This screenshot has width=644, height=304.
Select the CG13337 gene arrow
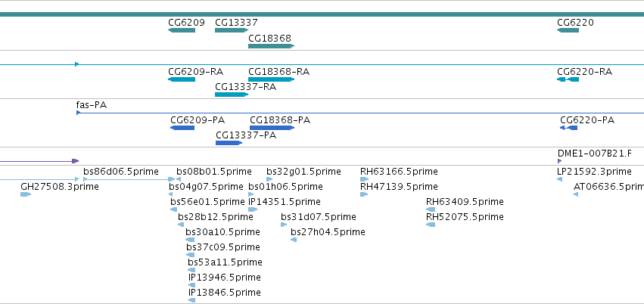(x=232, y=30)
